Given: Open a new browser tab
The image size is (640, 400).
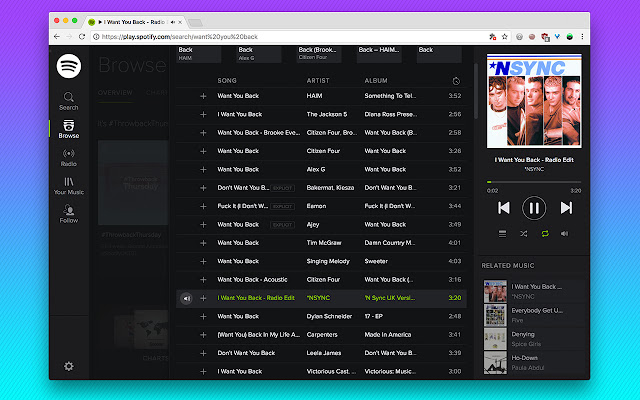Looking at the screenshot, I should [196, 22].
